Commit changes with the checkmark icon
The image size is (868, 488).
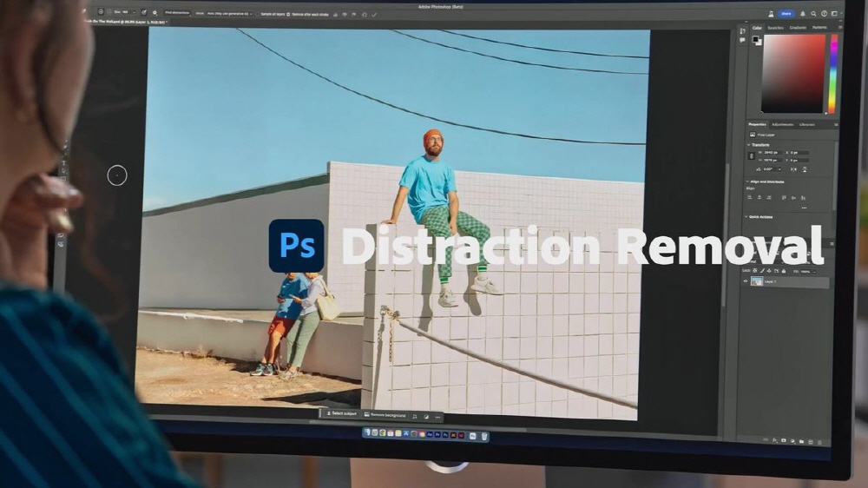[374, 15]
